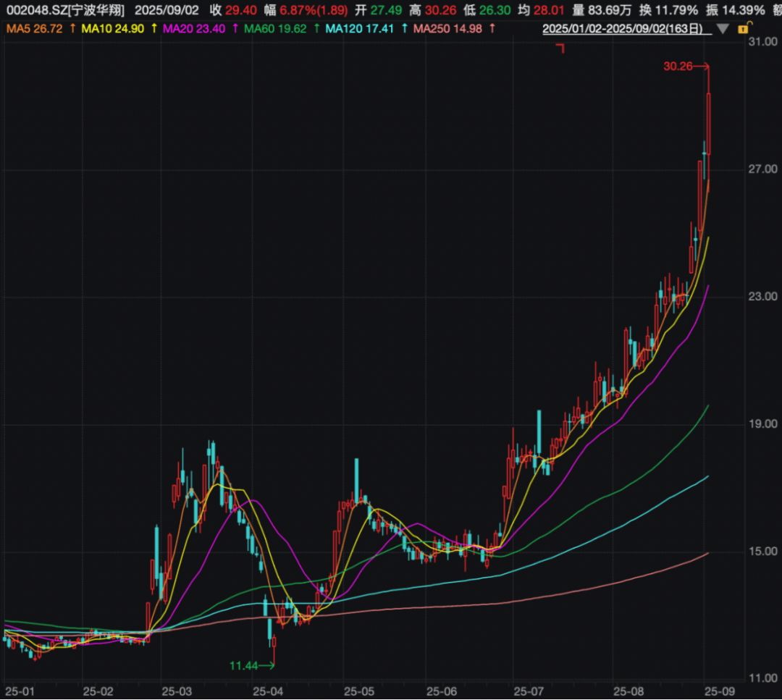Click the 25-05 label on time axis
This screenshot has width=782, height=700.
(x=356, y=692)
